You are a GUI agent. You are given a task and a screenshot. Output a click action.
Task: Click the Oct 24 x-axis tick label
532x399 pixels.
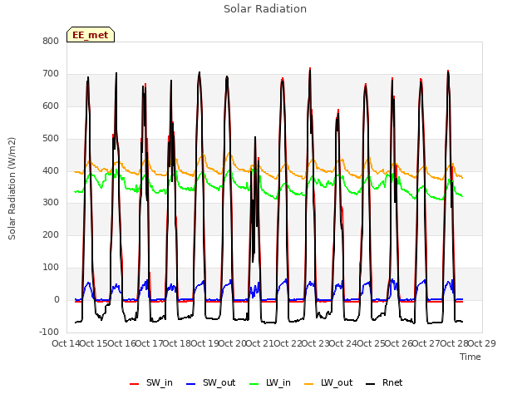pyautogui.click(x=343, y=343)
